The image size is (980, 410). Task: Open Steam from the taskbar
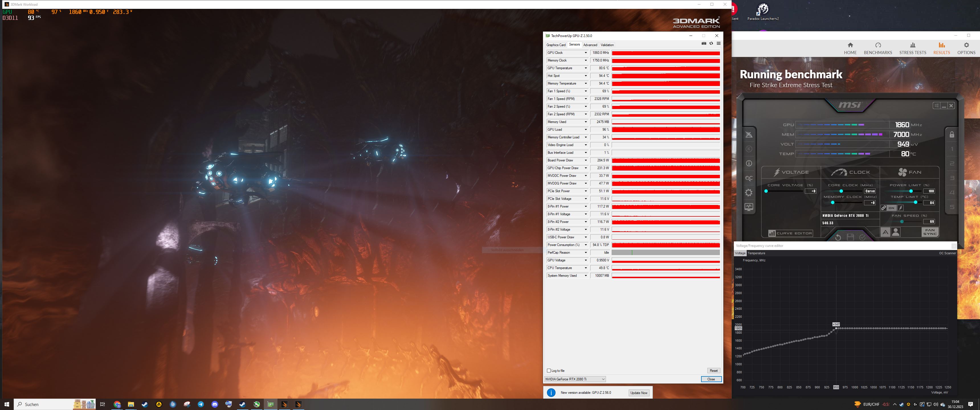(x=144, y=404)
